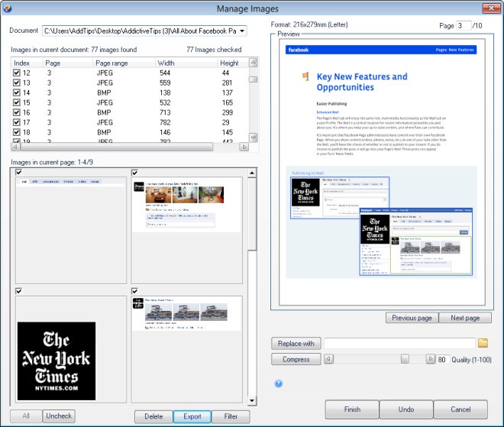Click the Undo button

tap(406, 409)
